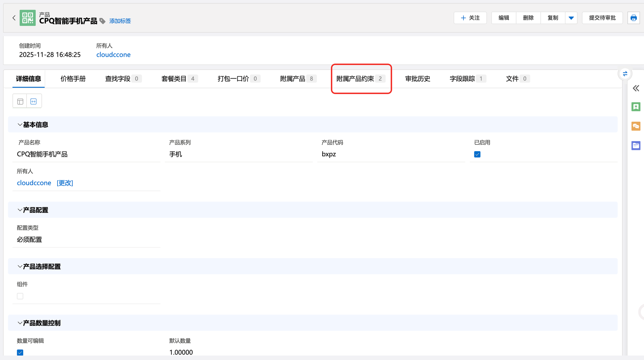The image size is (644, 360).
Task: Toggle the 数量可编辑 checkbox
Action: click(20, 352)
